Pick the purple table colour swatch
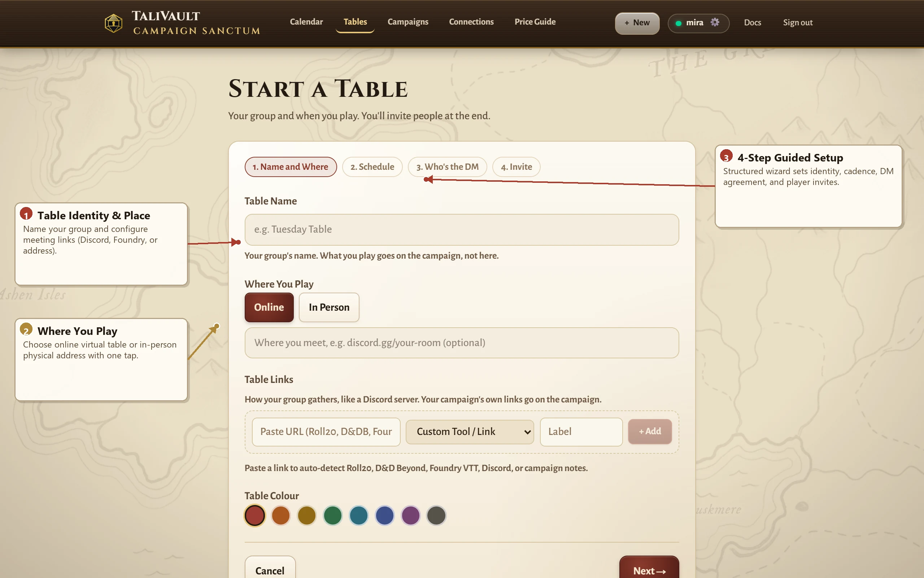924x578 pixels. [410, 515]
